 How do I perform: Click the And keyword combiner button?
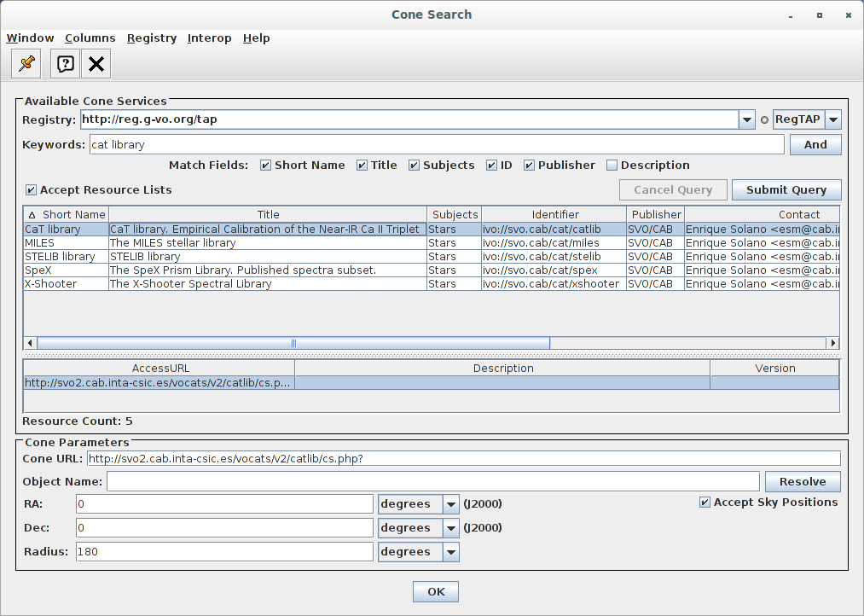click(x=815, y=144)
